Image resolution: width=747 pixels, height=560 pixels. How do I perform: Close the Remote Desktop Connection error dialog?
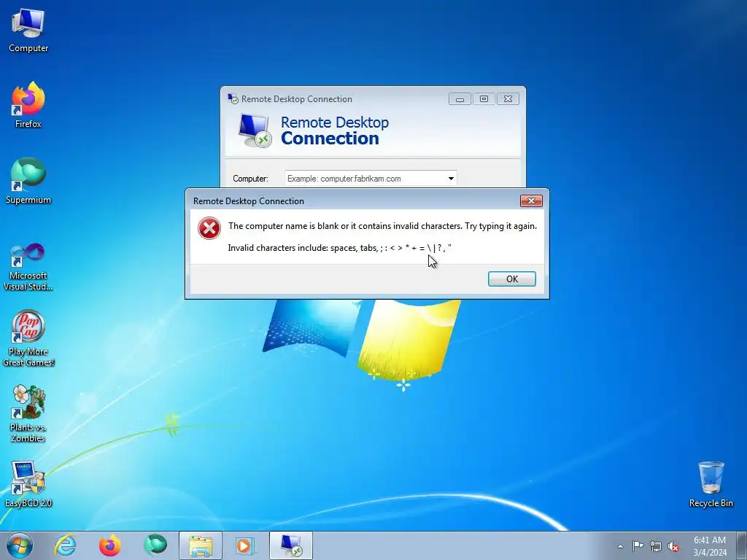click(531, 201)
